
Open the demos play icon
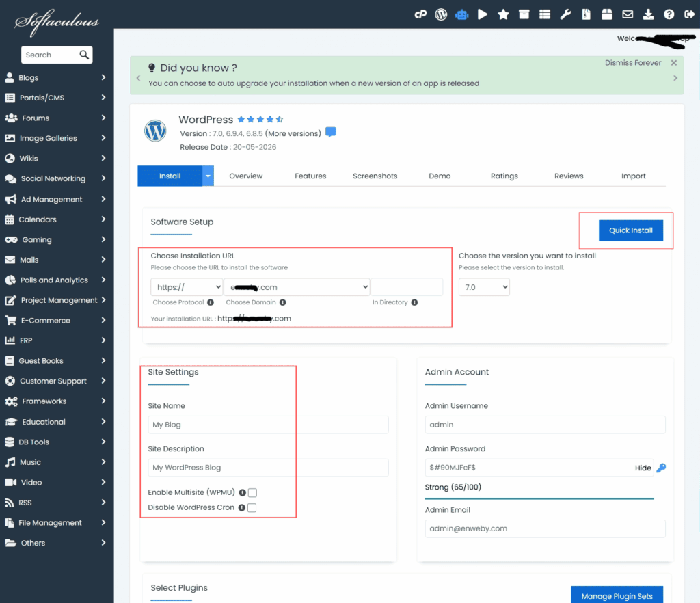click(482, 15)
